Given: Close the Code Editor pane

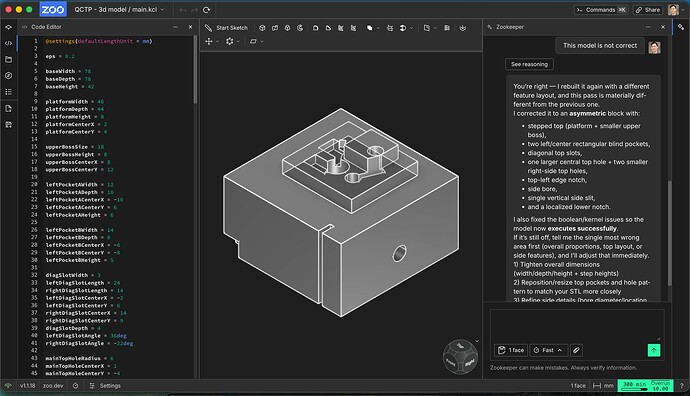Looking at the screenshot, I should (x=191, y=27).
